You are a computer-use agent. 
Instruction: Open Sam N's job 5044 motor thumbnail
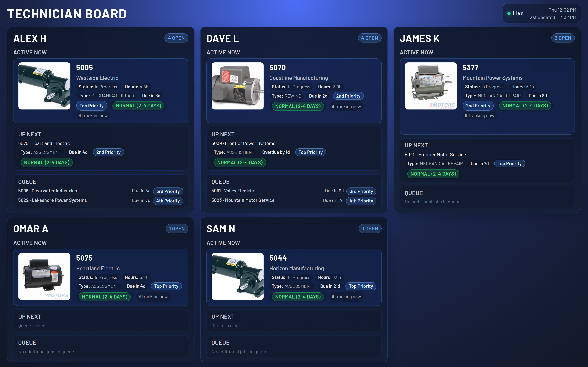point(237,276)
